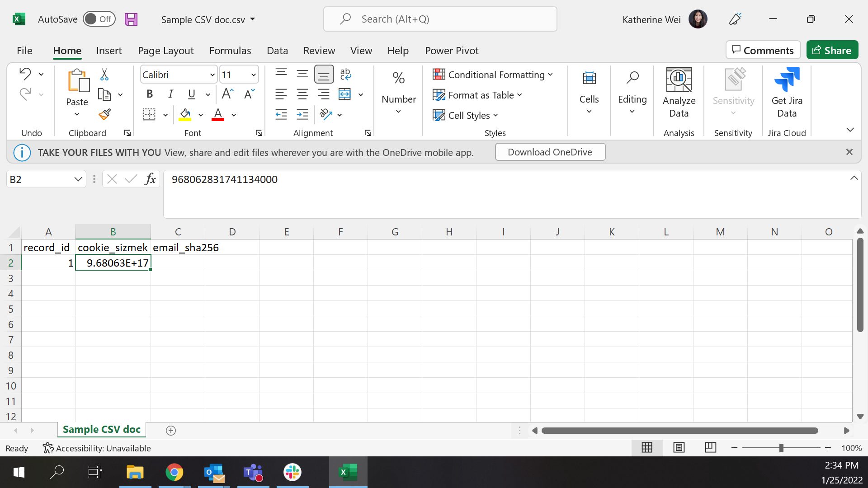Switch to Normal view in status bar
Image resolution: width=868 pixels, height=488 pixels.
647,448
